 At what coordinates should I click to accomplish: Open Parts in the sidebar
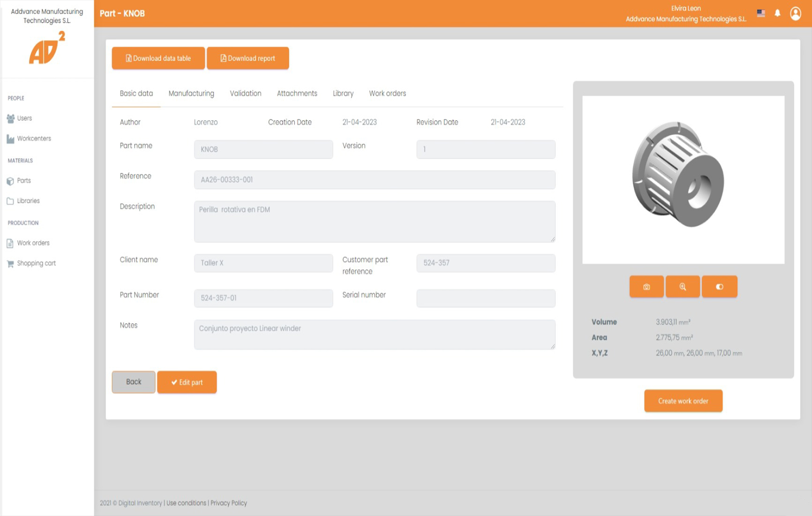[x=24, y=181]
